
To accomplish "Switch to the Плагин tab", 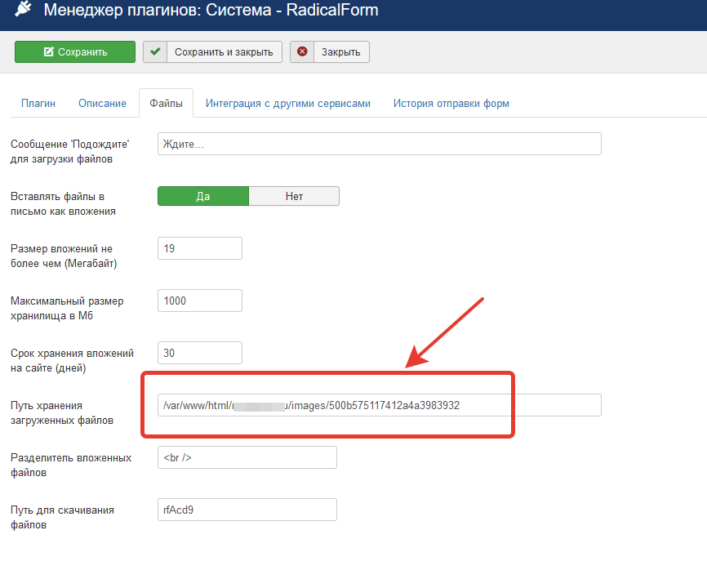I will pyautogui.click(x=38, y=104).
